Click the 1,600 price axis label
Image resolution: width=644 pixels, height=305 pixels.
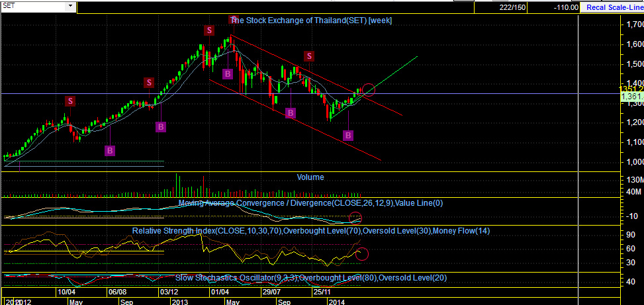coord(634,45)
